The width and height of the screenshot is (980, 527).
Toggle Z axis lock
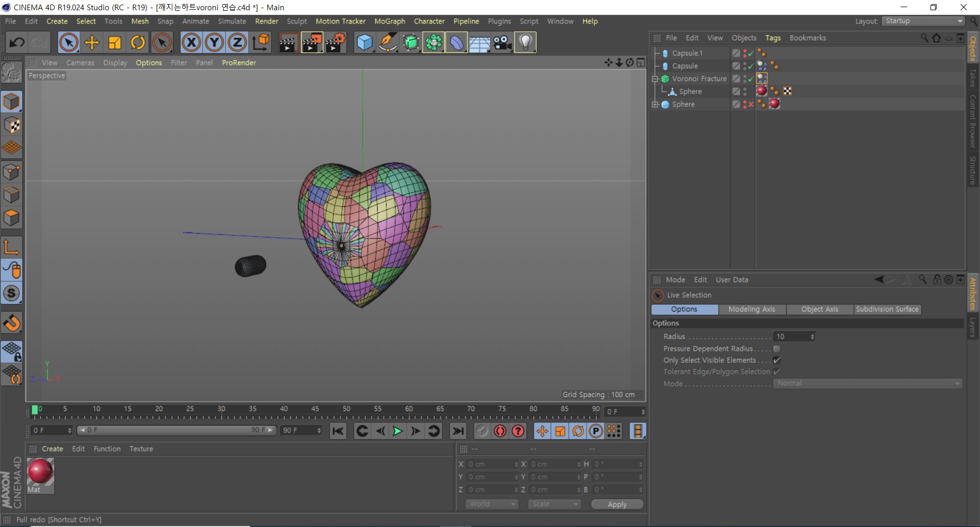pos(237,42)
